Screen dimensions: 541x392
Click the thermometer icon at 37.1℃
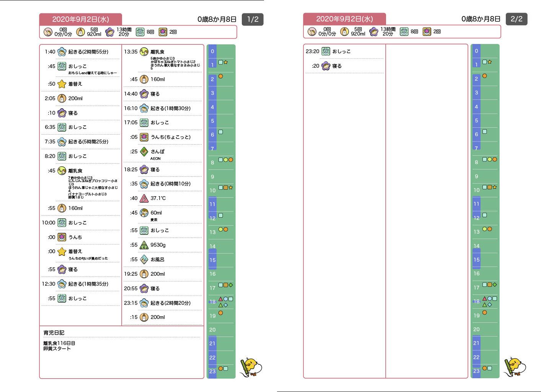[x=144, y=198]
